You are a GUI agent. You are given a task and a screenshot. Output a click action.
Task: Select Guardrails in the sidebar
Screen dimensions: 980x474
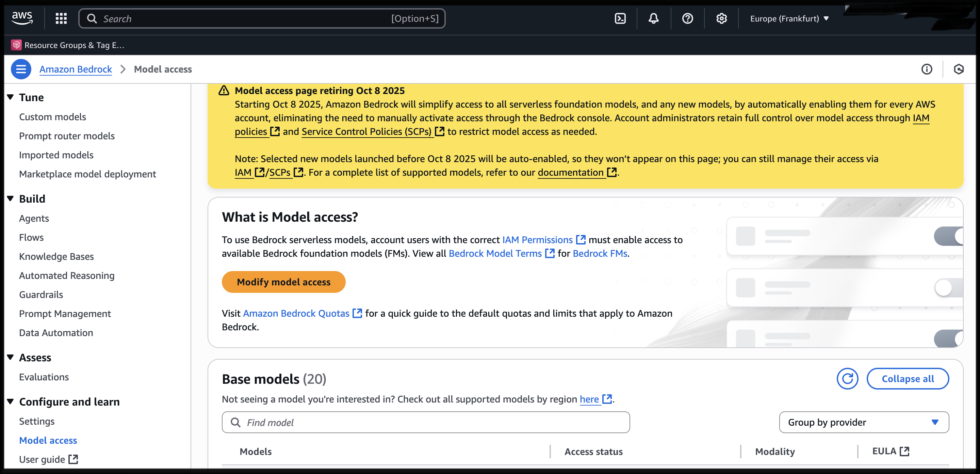click(x=41, y=294)
